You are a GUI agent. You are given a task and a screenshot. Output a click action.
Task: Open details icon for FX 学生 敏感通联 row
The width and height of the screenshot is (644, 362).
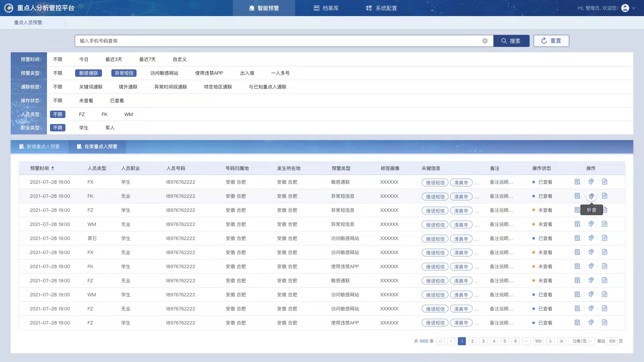pos(577,182)
